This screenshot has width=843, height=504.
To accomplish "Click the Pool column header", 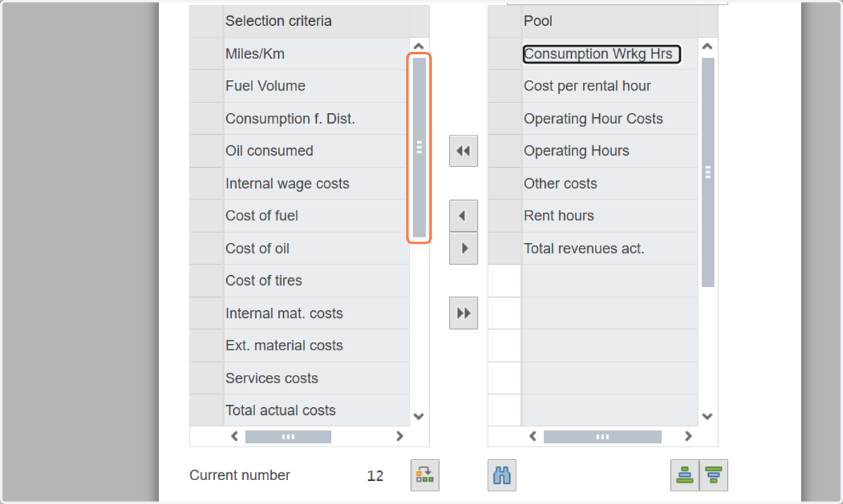I will coord(610,21).
